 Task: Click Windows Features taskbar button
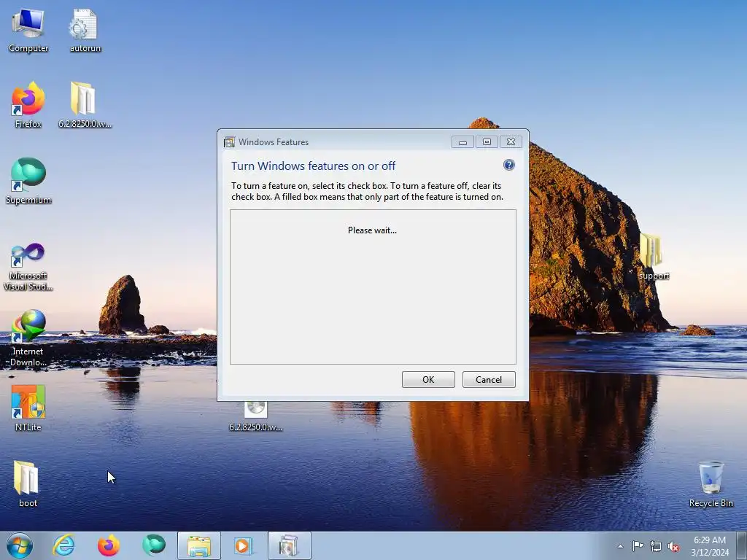[289, 545]
